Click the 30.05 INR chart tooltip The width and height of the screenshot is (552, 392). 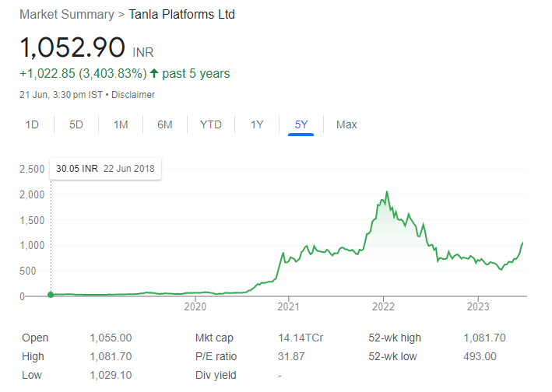[x=105, y=168]
